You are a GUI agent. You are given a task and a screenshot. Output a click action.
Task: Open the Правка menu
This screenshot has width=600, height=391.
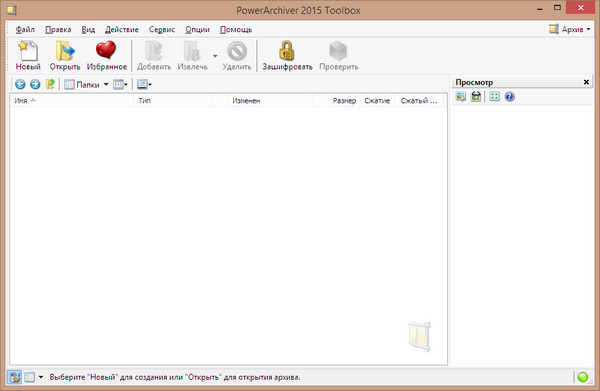click(x=58, y=29)
